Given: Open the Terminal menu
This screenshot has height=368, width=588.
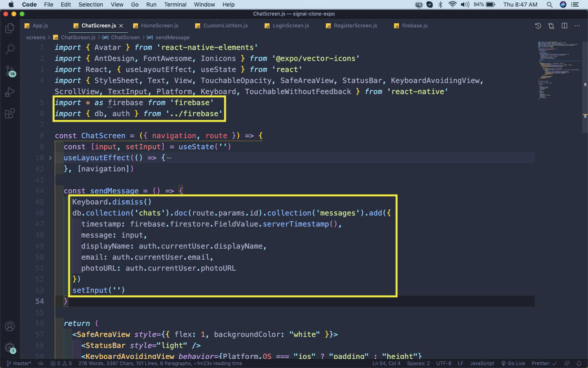Looking at the screenshot, I should [x=175, y=4].
